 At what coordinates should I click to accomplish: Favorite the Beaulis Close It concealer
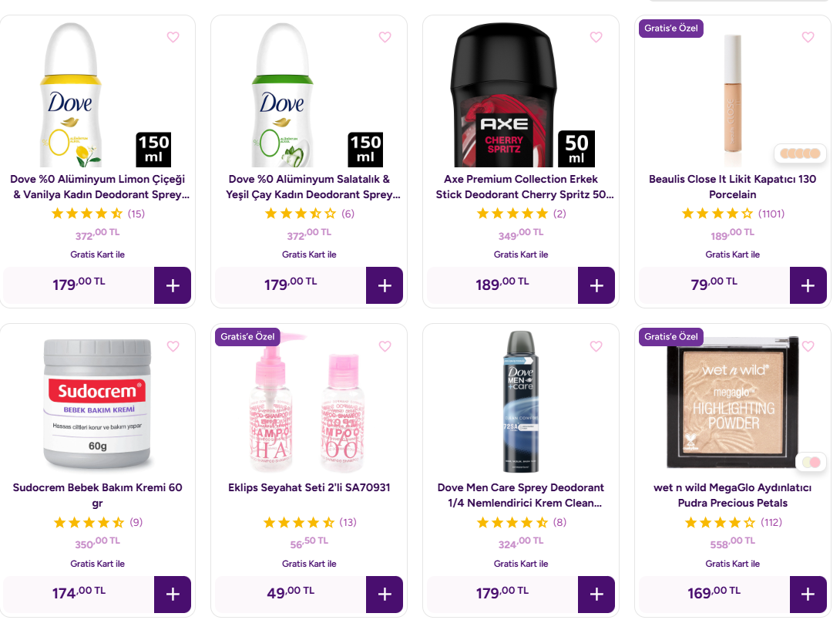808,37
